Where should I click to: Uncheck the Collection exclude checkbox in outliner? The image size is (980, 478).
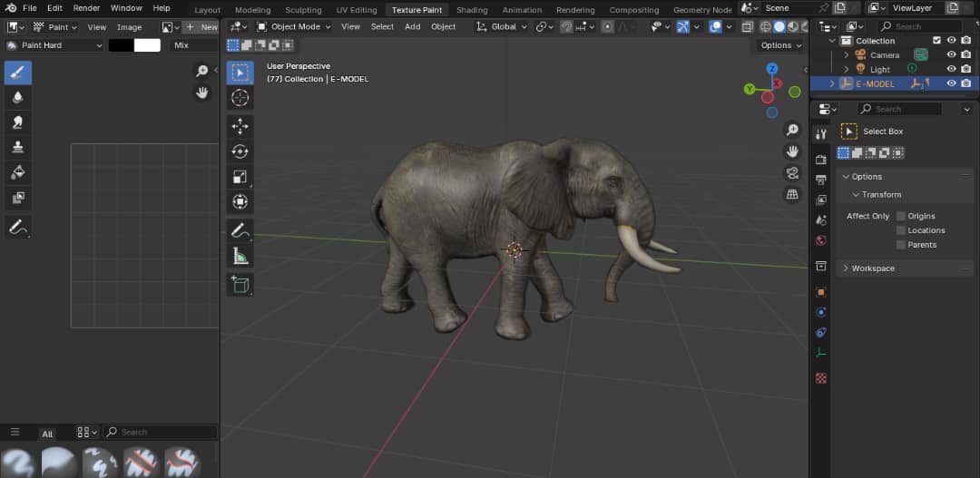click(x=936, y=41)
